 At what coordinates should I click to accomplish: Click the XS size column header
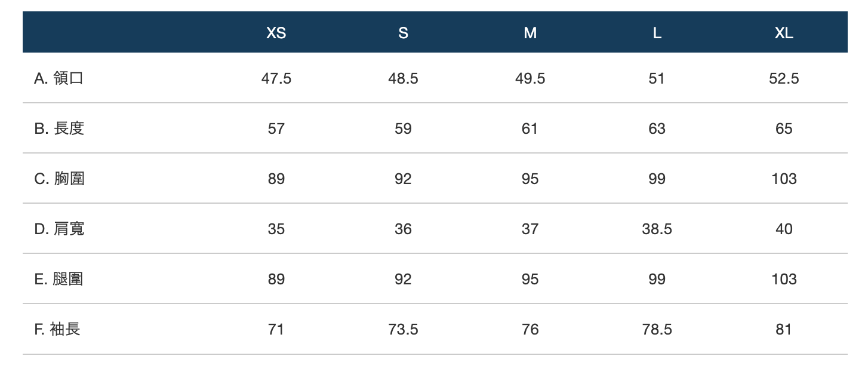276,33
